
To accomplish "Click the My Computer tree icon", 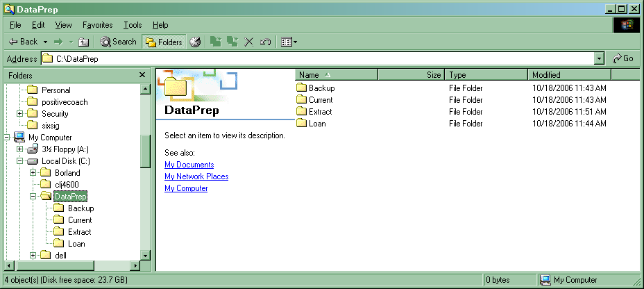I will (19, 137).
